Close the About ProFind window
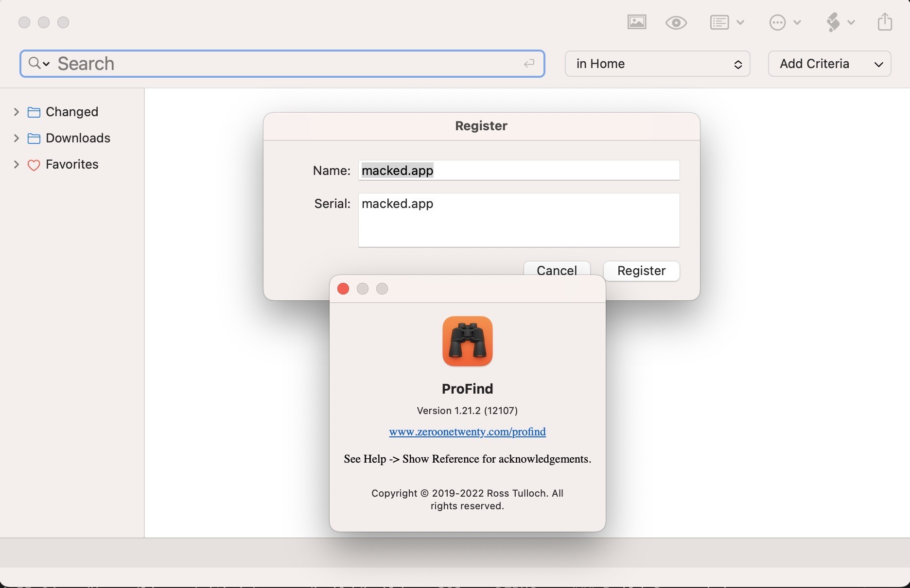Viewport: 910px width, 588px height. point(343,289)
